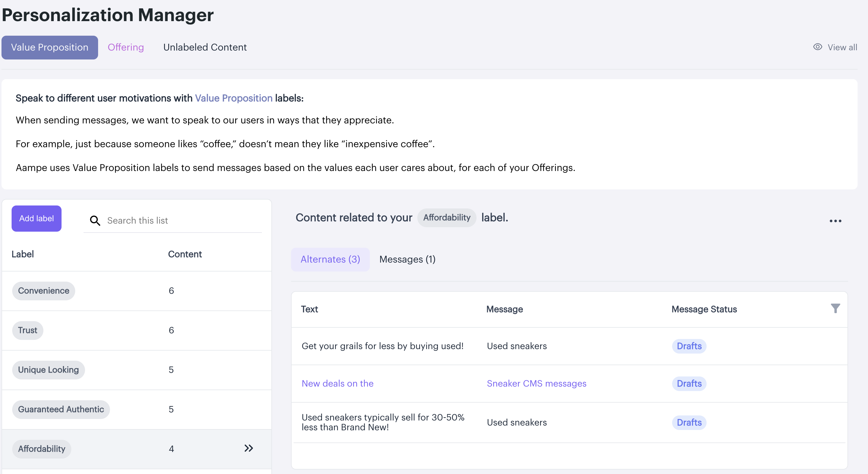Pick the Unique Looking label
The height and width of the screenshot is (474, 868).
pos(48,370)
